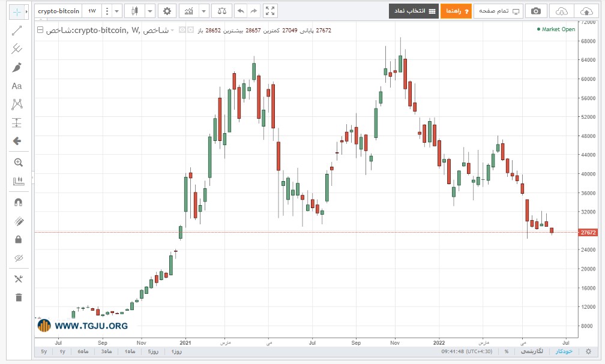
Task: Expand the candlestick chart style dropdown
Action: point(150,11)
